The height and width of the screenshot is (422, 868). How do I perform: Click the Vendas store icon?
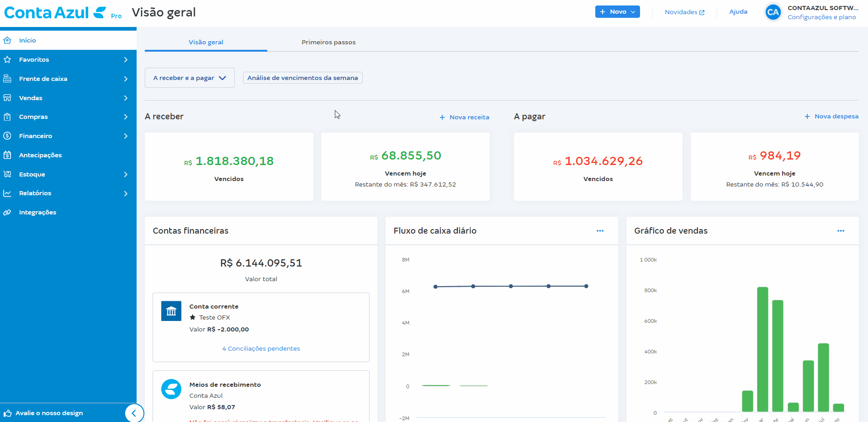7,98
